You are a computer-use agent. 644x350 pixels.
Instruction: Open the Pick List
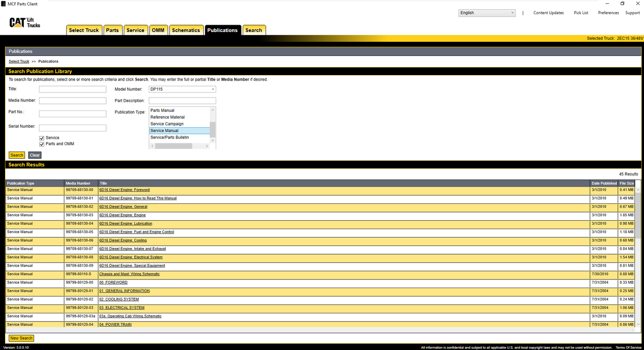(x=581, y=12)
